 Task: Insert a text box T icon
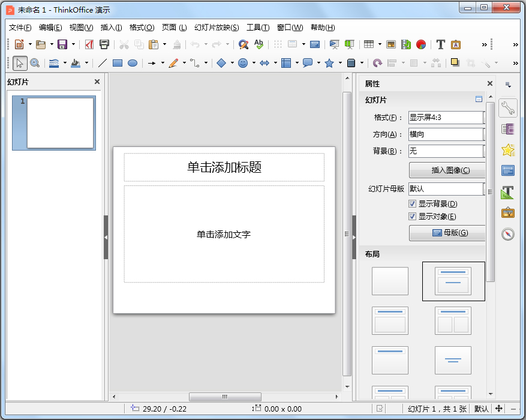pos(440,44)
